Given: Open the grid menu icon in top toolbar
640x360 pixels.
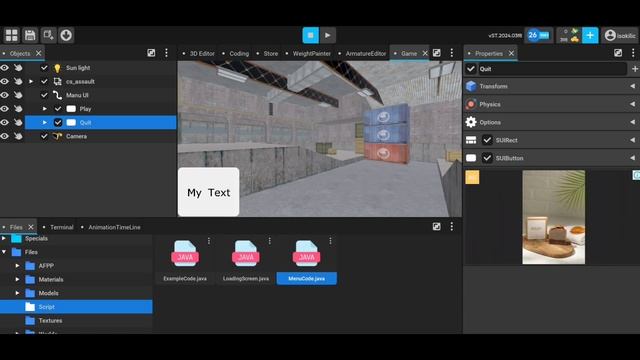Looking at the screenshot, I should pyautogui.click(x=11, y=36).
